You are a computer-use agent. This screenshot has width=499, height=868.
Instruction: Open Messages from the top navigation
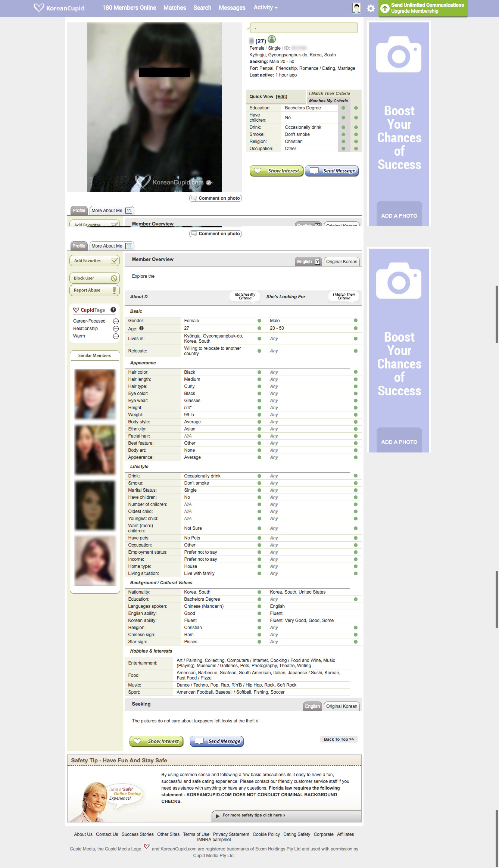[232, 8]
